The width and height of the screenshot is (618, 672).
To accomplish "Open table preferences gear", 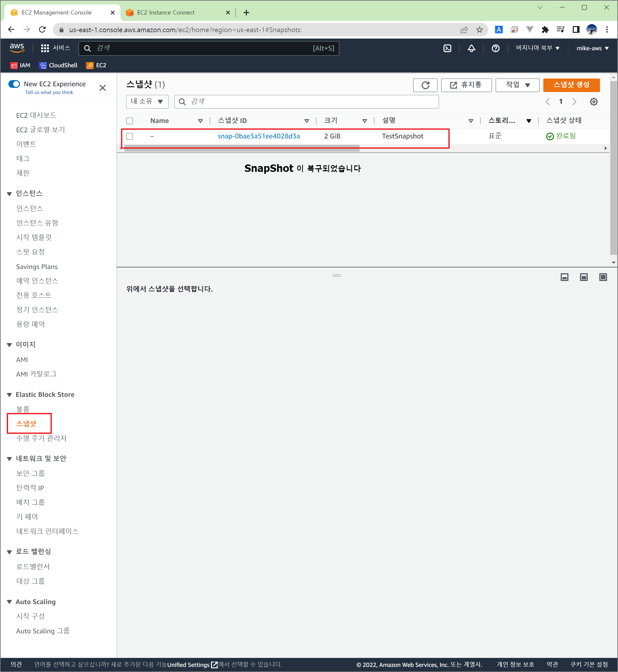I will tap(594, 102).
